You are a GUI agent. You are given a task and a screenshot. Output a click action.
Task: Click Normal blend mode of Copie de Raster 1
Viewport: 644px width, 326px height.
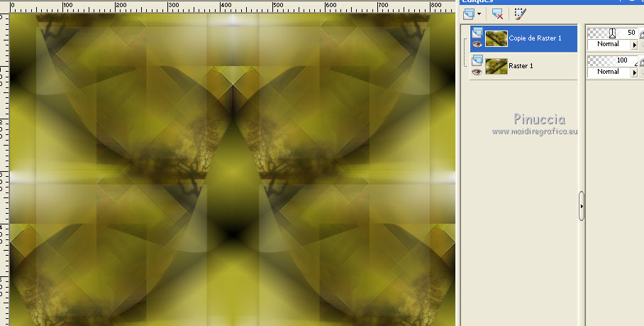click(609, 44)
